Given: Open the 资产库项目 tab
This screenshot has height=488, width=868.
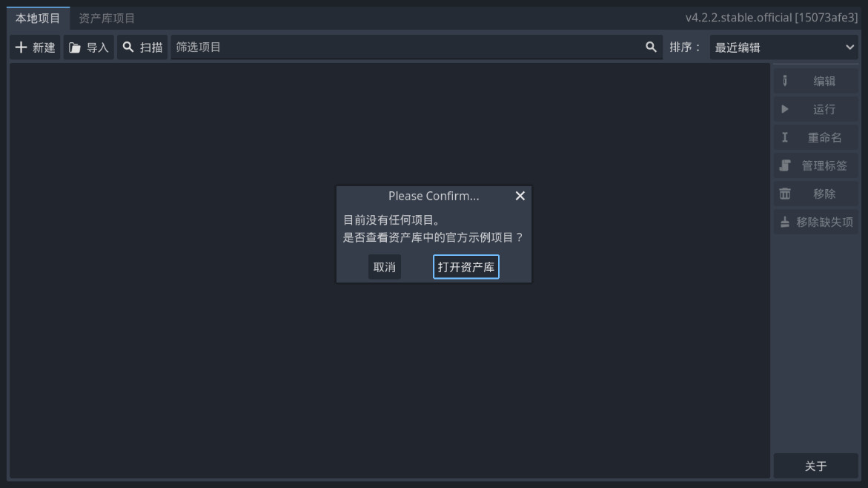Looking at the screenshot, I should pyautogui.click(x=107, y=18).
